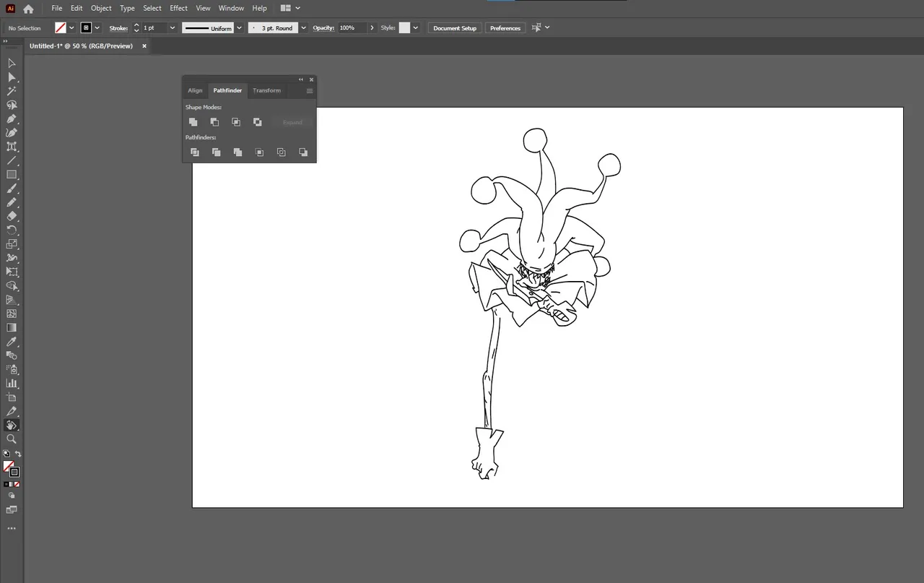Open stroke weight dropdown
The height and width of the screenshot is (583, 924).
coord(173,27)
